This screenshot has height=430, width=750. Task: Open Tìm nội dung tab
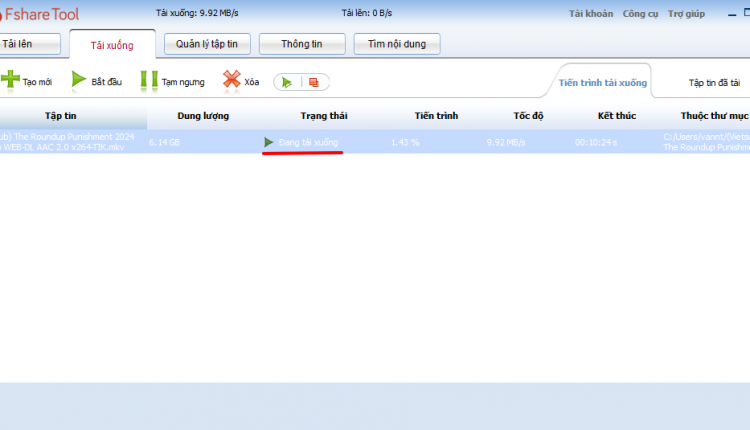[x=397, y=44]
